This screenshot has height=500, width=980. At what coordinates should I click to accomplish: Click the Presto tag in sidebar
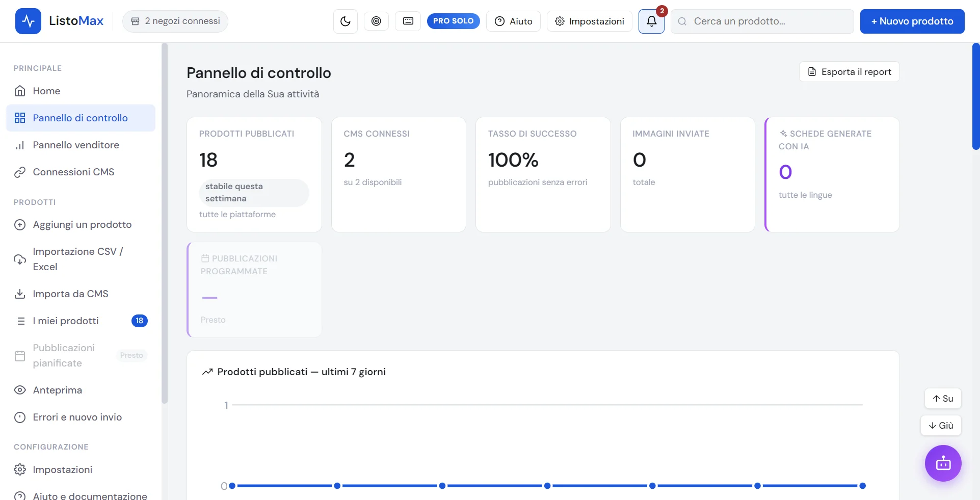click(131, 355)
